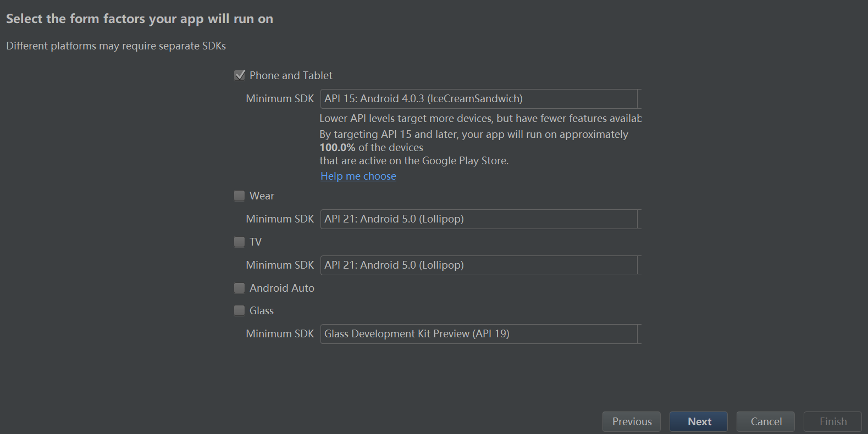Viewport: 868px width, 434px height.
Task: Cancel the new project wizard
Action: click(766, 421)
